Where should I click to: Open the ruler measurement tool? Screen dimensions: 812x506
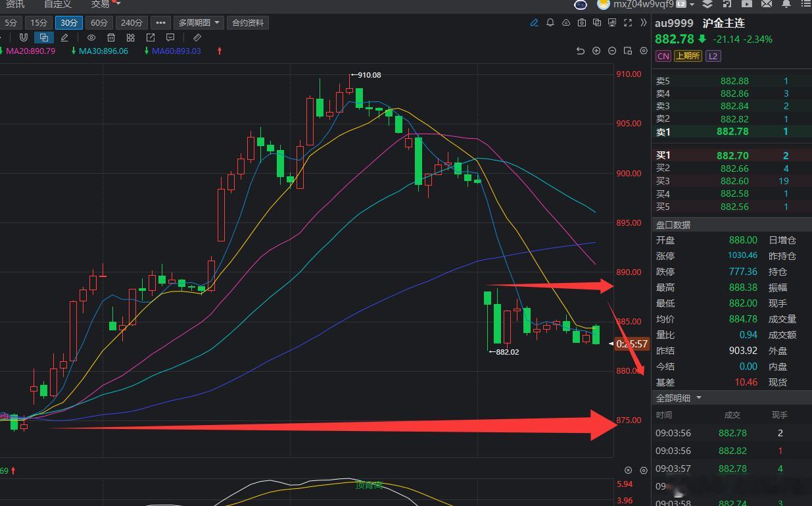[x=197, y=38]
